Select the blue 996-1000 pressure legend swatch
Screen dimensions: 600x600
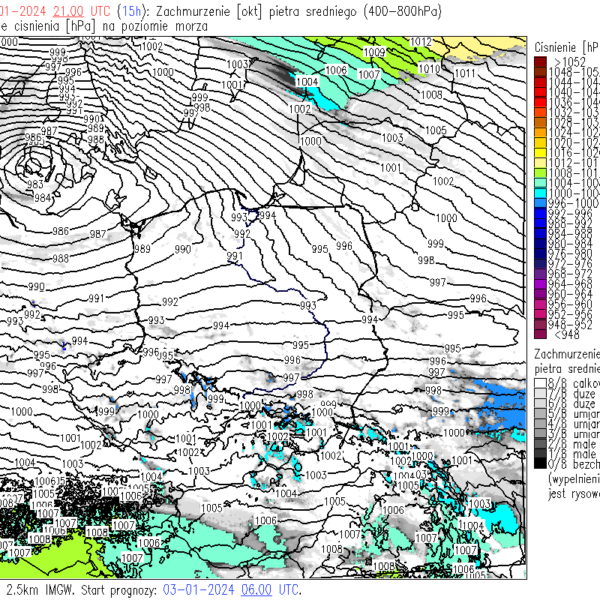pyautogui.click(x=540, y=202)
